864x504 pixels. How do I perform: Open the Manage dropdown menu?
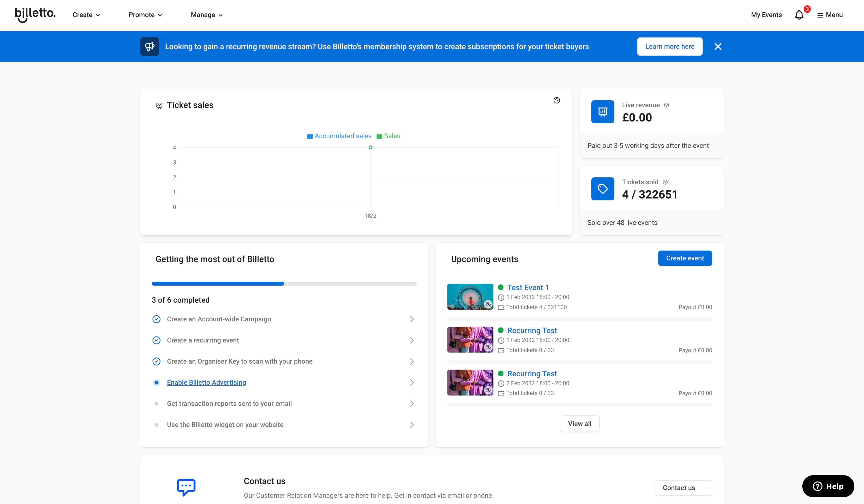pyautogui.click(x=207, y=15)
